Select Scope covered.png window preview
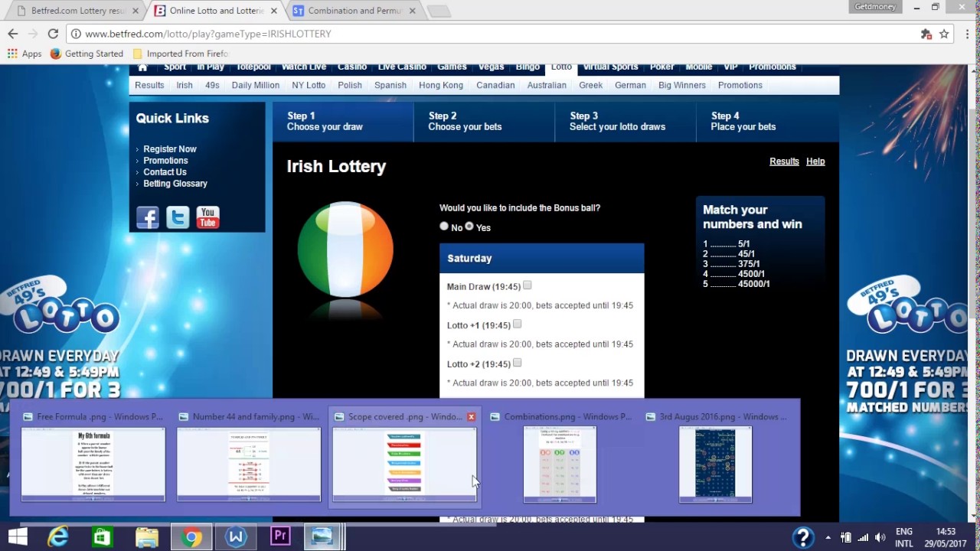 pos(405,457)
